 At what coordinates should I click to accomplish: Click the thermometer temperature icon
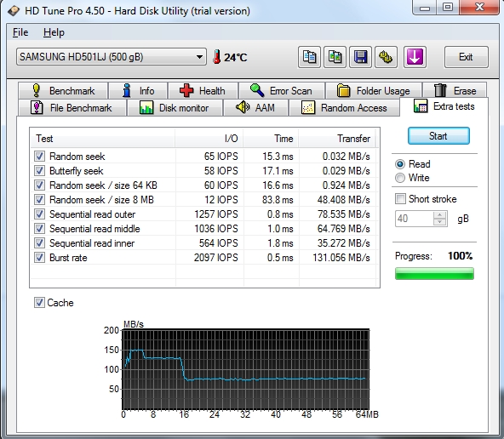pyautogui.click(x=217, y=57)
